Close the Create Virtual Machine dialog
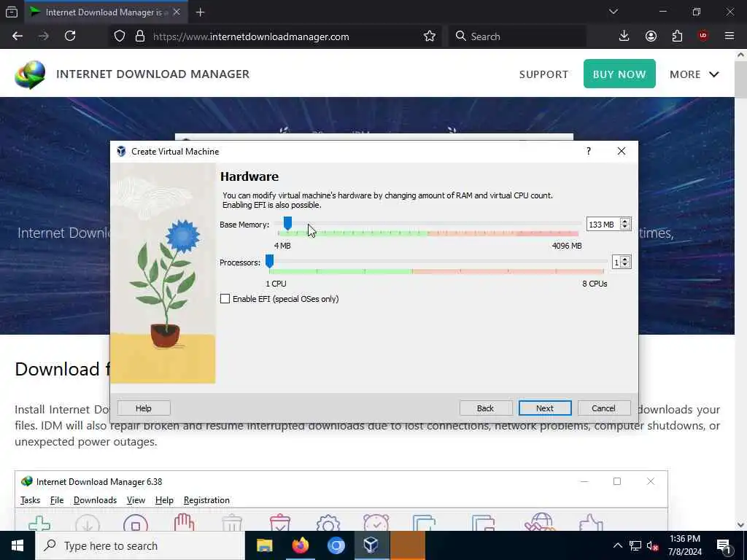Viewport: 747px width, 560px height. (x=622, y=151)
